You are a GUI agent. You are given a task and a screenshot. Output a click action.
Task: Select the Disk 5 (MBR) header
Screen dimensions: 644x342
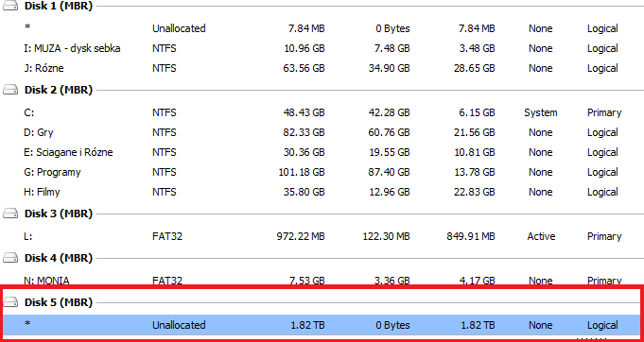point(59,302)
